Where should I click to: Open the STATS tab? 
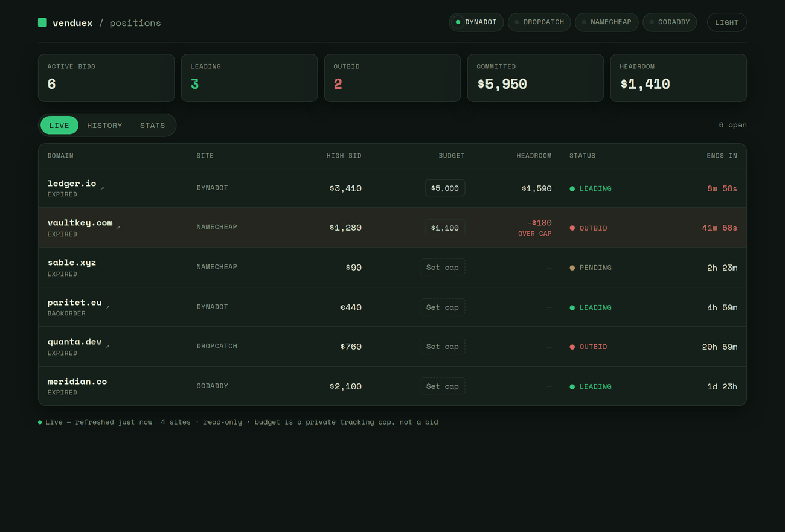pyautogui.click(x=152, y=125)
